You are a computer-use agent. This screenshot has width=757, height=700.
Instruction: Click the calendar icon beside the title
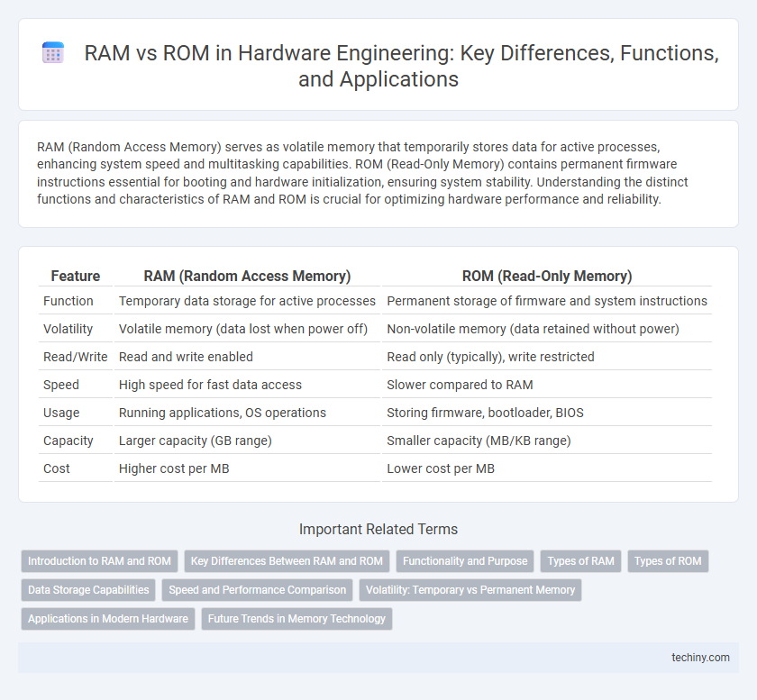(x=53, y=52)
